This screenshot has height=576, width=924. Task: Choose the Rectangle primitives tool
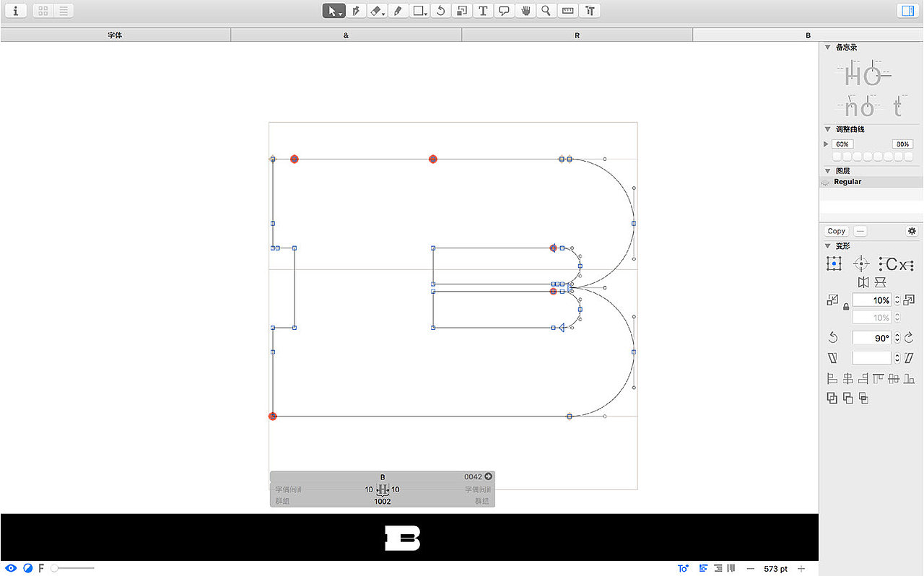[419, 11]
